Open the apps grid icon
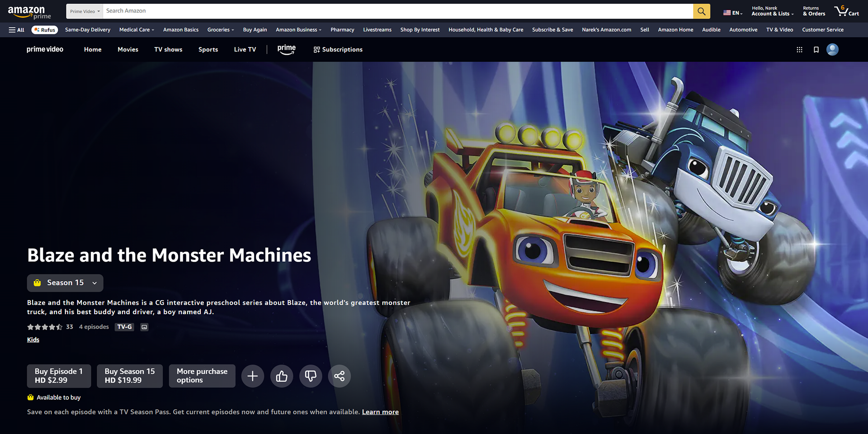 pos(799,50)
